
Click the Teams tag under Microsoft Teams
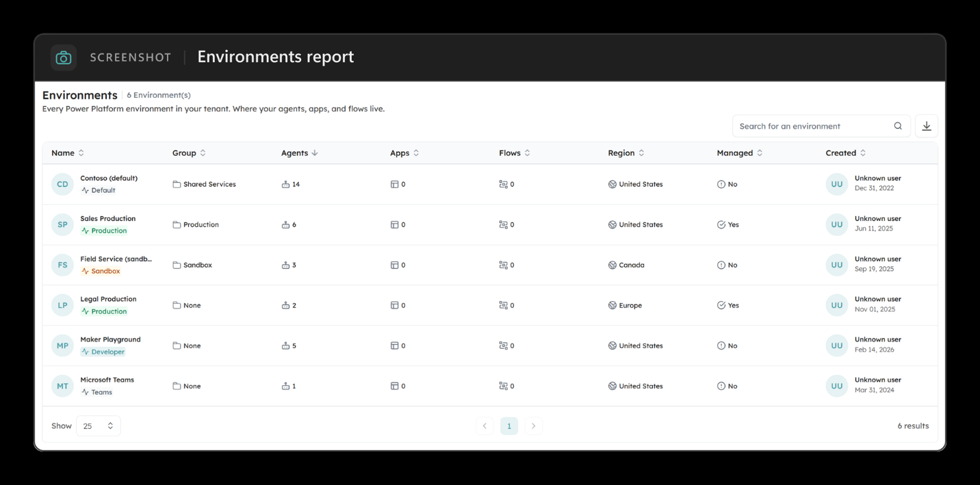(x=96, y=392)
